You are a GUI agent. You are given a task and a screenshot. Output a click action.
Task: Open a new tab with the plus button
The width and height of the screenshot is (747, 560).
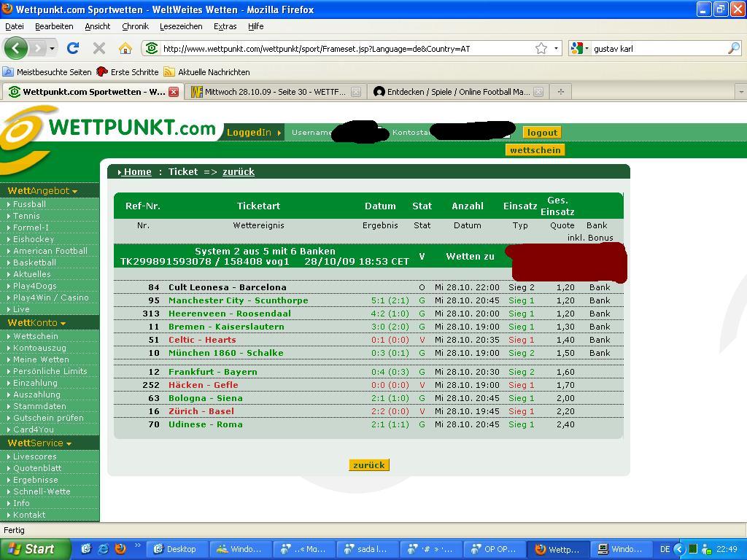coord(561,92)
